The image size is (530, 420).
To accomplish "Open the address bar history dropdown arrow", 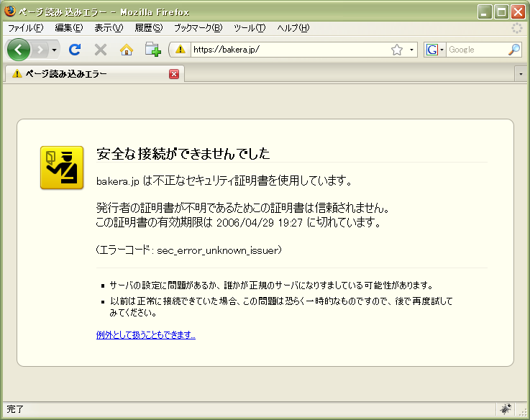I will click(x=411, y=50).
